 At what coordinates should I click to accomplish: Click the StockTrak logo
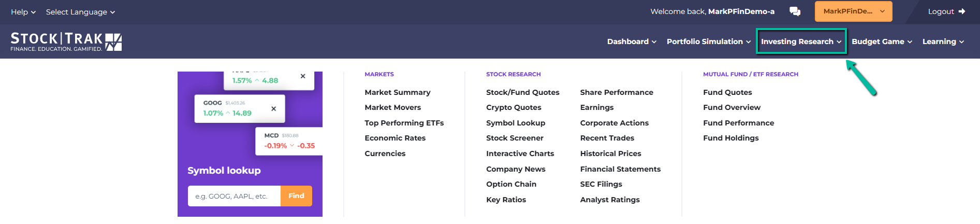pos(66,42)
